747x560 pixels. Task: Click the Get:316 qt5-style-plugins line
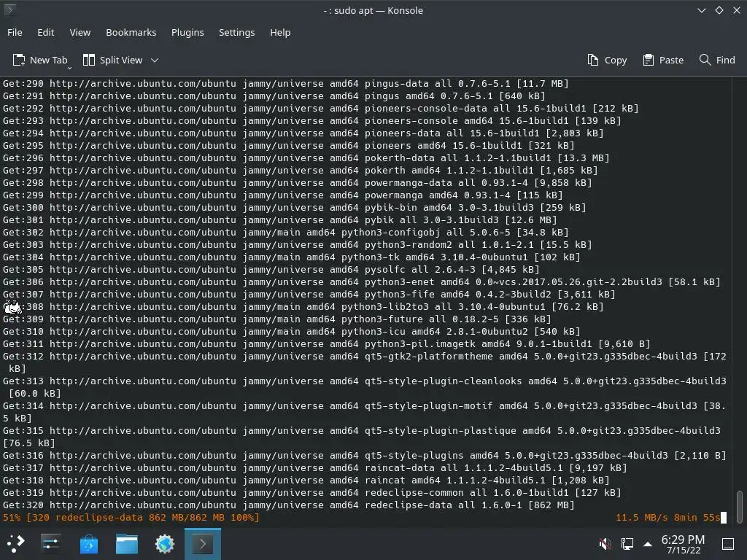pos(365,456)
